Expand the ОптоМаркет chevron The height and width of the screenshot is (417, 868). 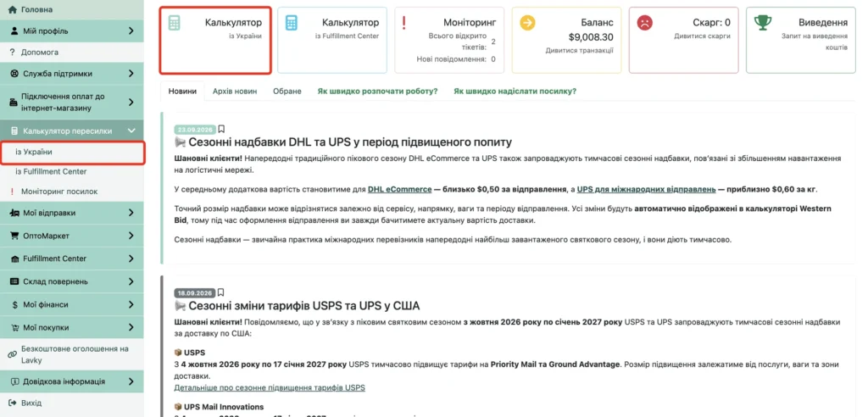131,236
